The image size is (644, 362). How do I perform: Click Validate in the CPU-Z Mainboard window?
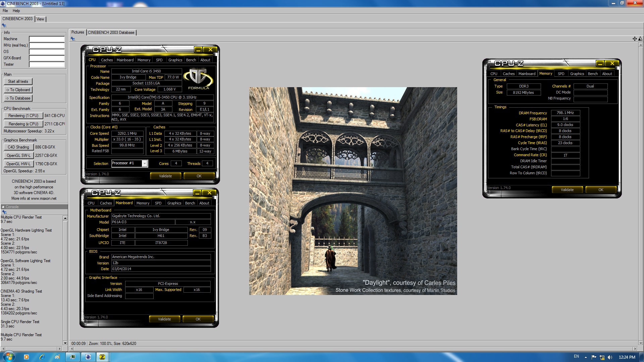coord(164,319)
